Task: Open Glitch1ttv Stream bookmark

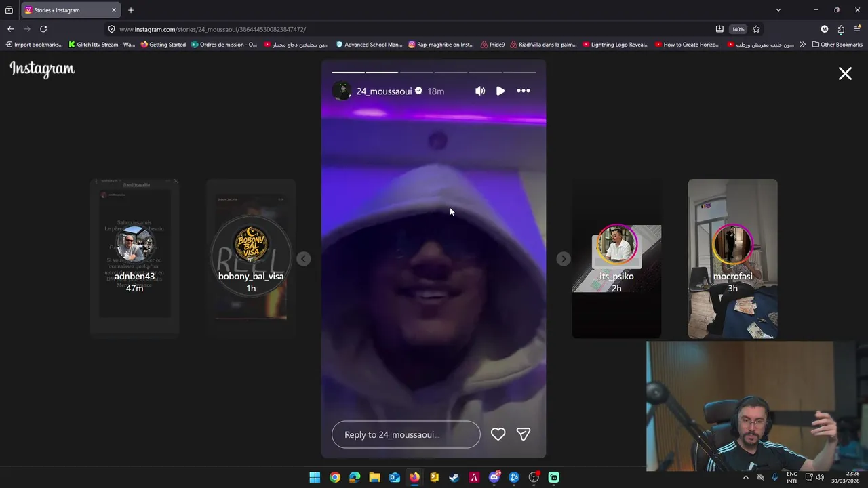Action: pos(102,45)
